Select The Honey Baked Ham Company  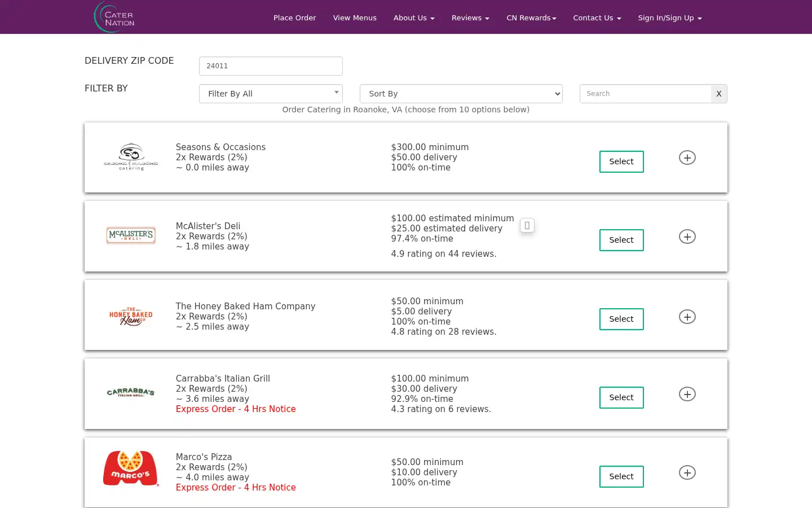[621, 319]
